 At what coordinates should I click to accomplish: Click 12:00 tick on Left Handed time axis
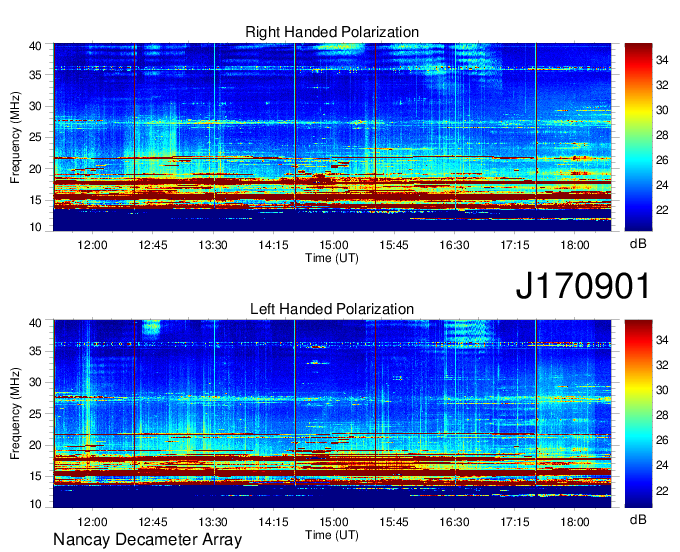click(x=92, y=522)
